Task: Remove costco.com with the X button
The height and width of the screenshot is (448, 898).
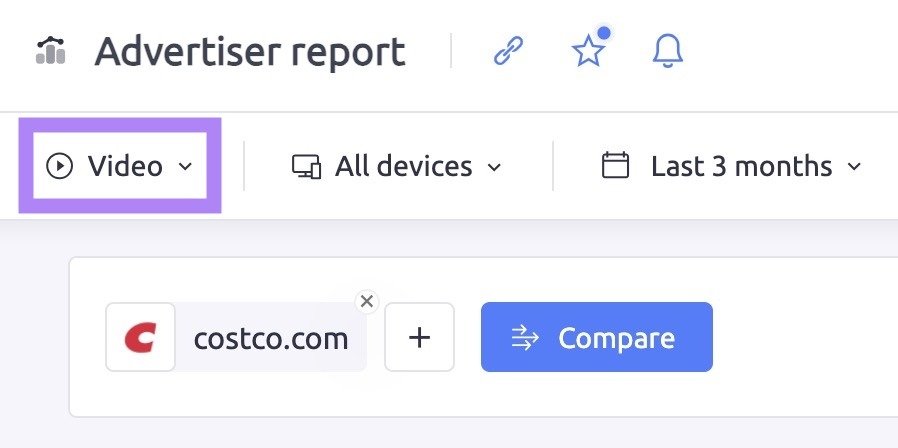Action: (367, 301)
